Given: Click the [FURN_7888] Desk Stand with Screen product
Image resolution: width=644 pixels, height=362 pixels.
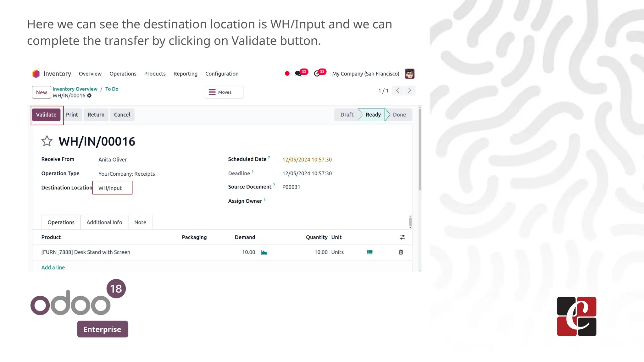Looking at the screenshot, I should pos(86,252).
